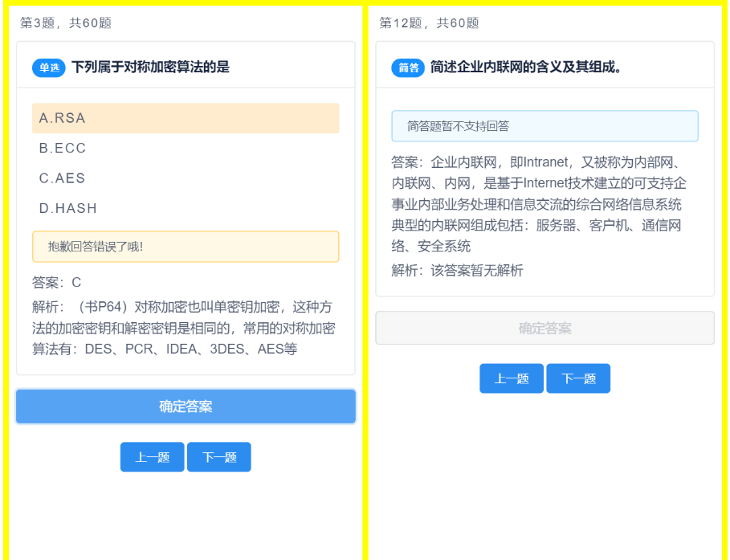Click the 答案: C answer text
The image size is (730, 560).
pyautogui.click(x=56, y=283)
